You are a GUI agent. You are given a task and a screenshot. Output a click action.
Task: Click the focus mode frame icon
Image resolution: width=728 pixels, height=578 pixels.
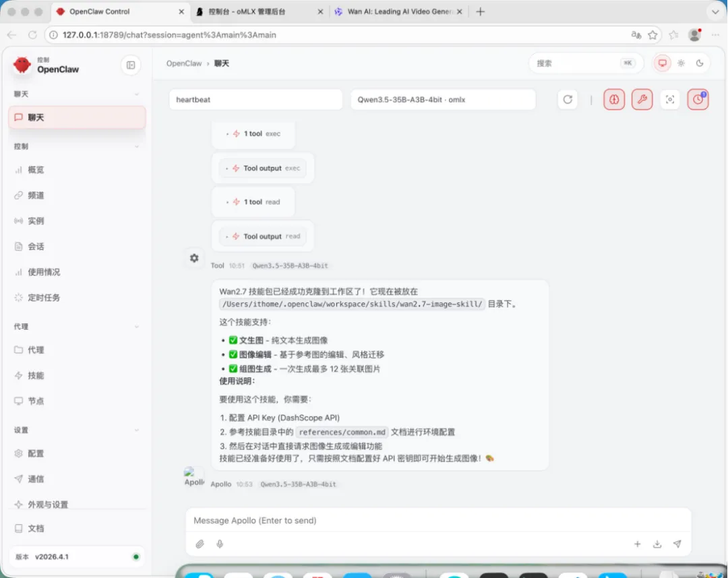(669, 99)
